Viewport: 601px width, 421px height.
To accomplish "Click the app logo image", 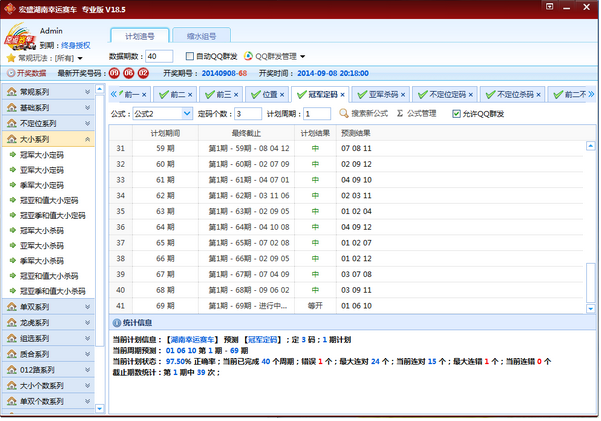I will pos(20,43).
